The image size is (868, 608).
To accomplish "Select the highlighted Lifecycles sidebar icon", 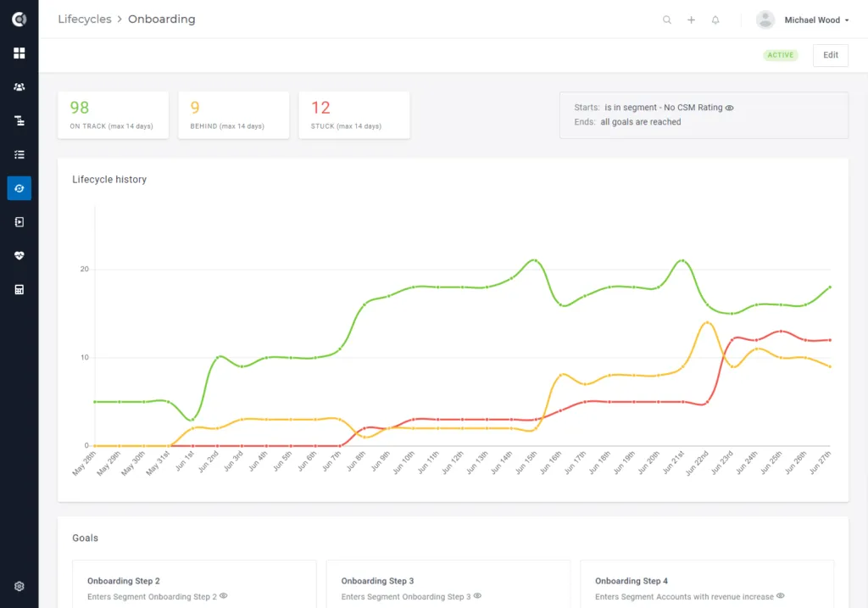I will point(19,188).
